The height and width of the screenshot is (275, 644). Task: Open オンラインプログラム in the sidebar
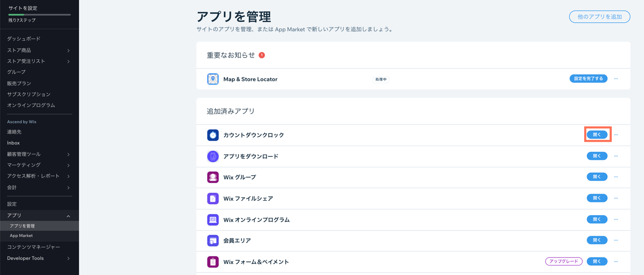[31, 105]
